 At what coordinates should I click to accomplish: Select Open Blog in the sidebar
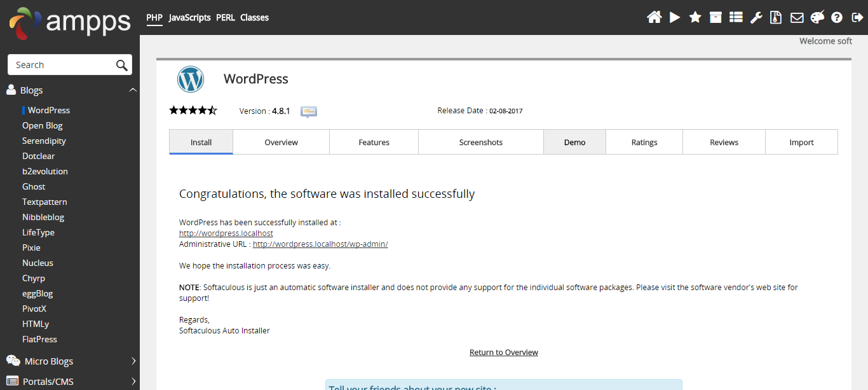tap(43, 125)
